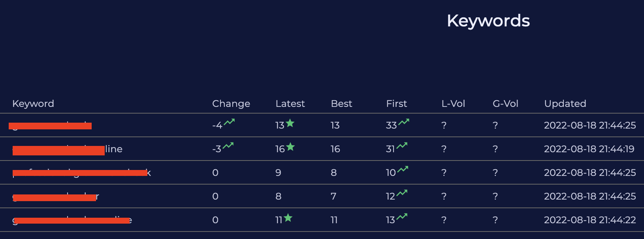Sort by Keyword column header
This screenshot has width=644, height=239.
(x=33, y=104)
